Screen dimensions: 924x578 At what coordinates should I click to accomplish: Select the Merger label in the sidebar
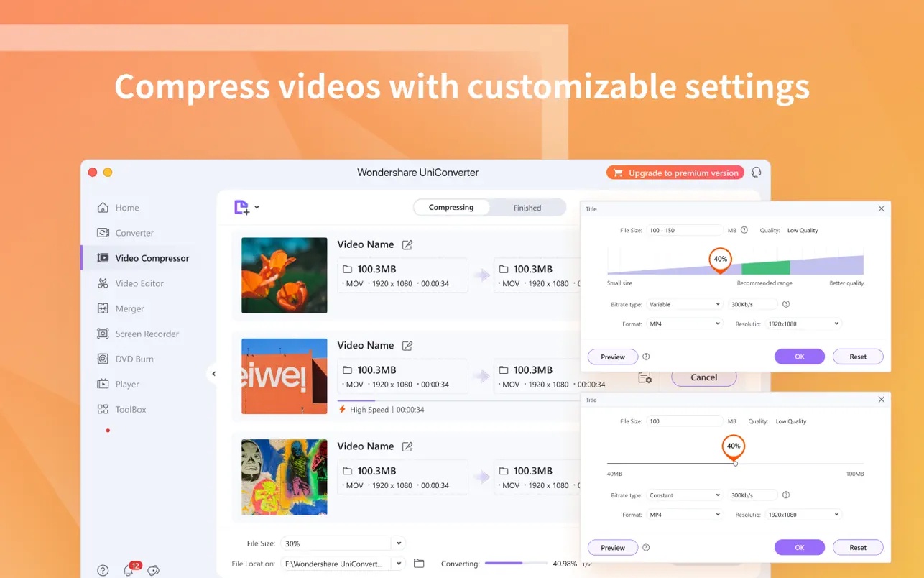click(x=130, y=308)
